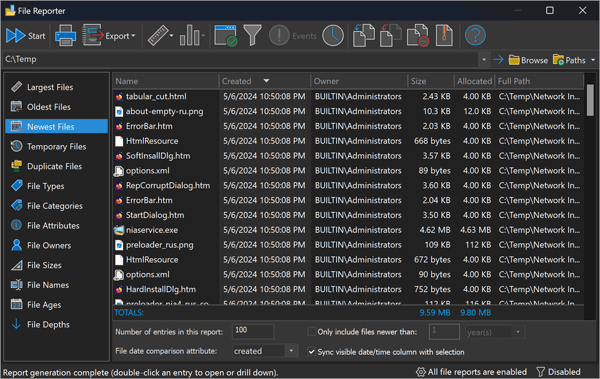
Task: Toggle Sync visible date/time column checkbox
Action: [311, 351]
